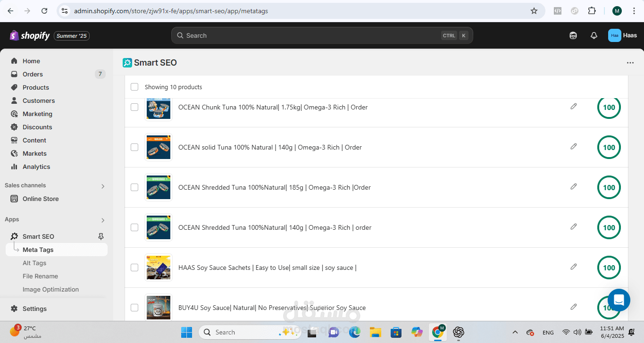Expand the Apps section chevron

tap(103, 220)
